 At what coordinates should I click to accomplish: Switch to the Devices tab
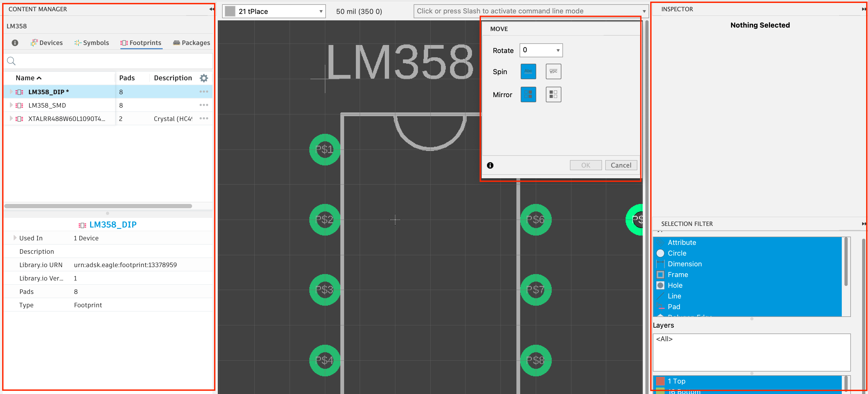point(46,43)
